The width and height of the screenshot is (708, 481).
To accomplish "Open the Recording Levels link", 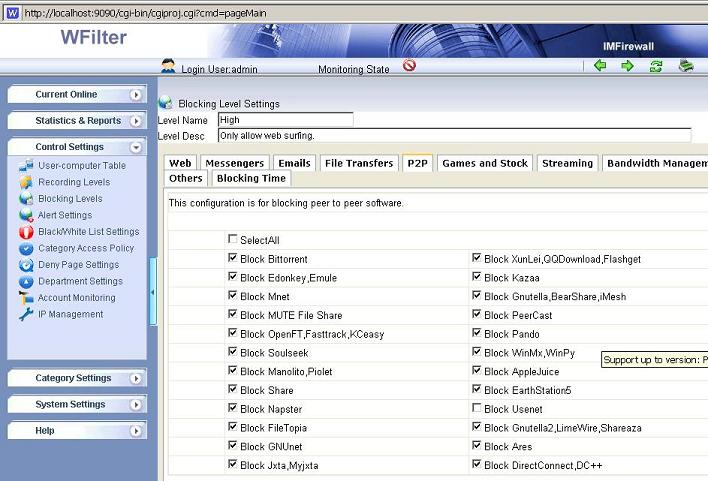I will pyautogui.click(x=74, y=182).
